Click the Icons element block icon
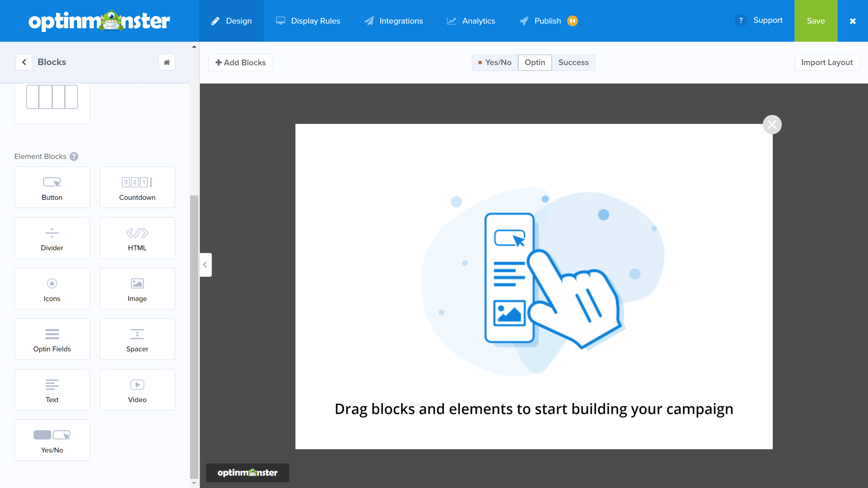 point(52,288)
